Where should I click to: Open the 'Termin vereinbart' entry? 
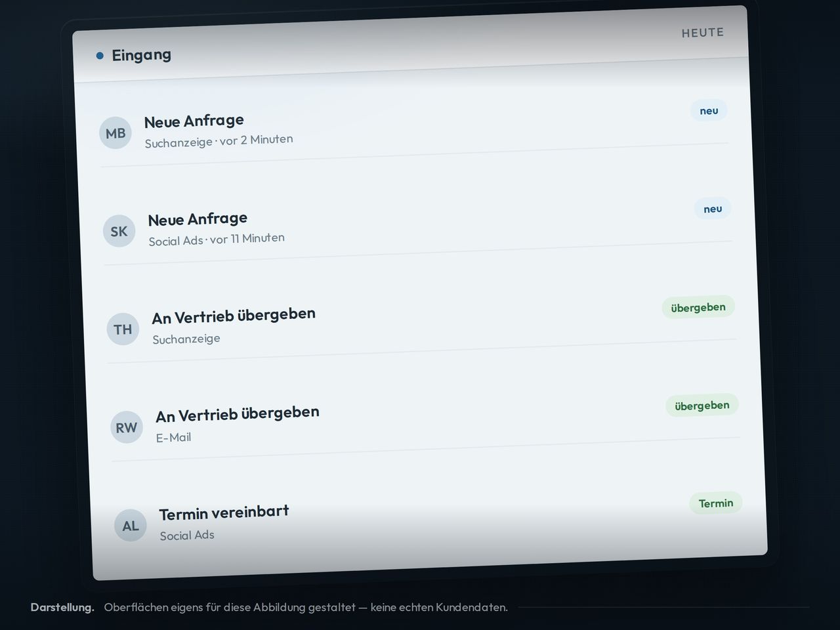(429, 520)
